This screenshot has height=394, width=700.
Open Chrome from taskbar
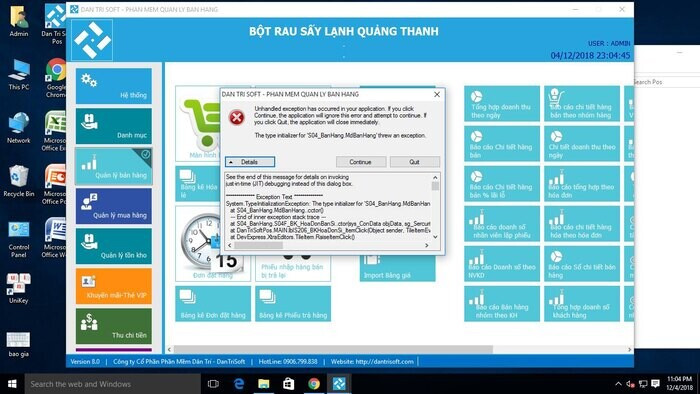point(314,384)
